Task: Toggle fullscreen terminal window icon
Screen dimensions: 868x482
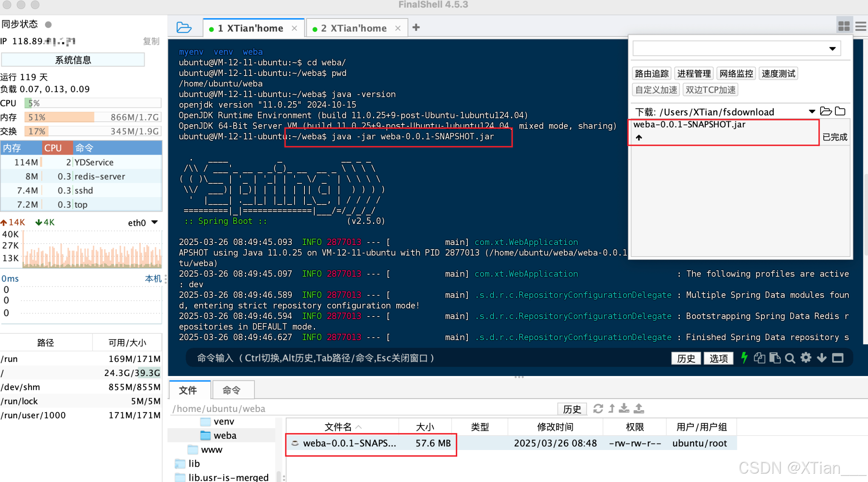Action: (x=838, y=358)
